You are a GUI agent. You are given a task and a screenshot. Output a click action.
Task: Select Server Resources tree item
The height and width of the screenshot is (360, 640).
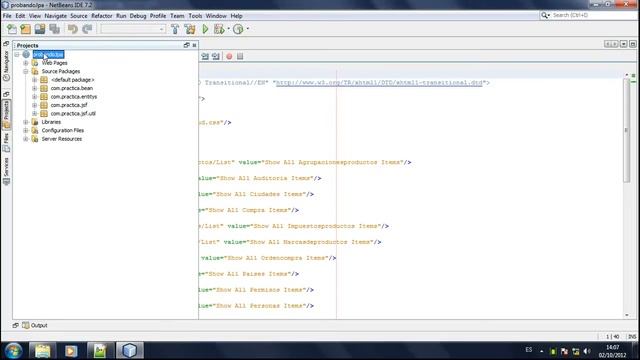(62, 139)
